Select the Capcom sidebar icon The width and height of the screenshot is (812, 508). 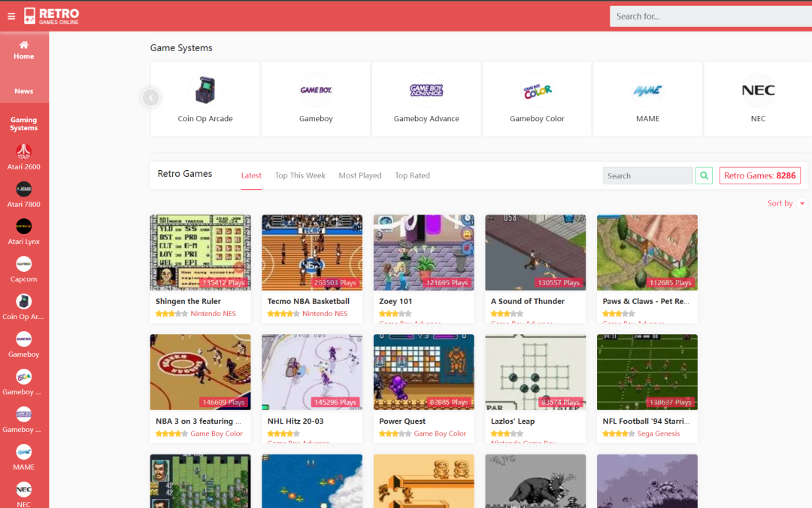coord(24,264)
